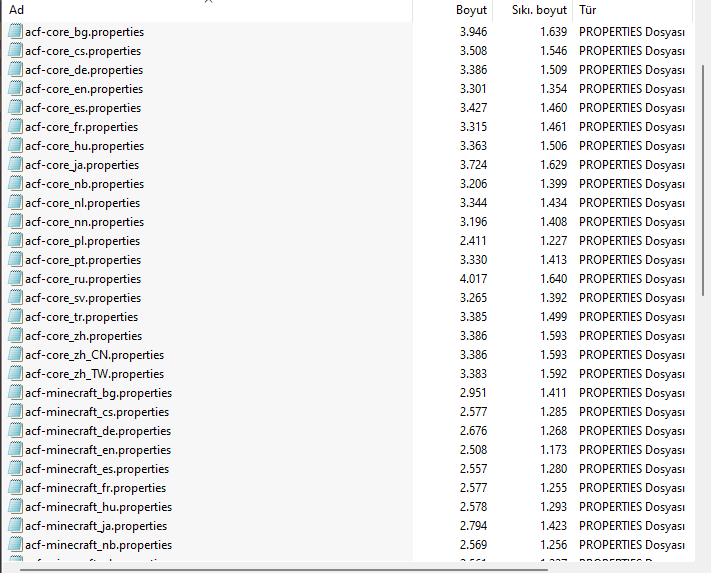Click compressed size 1.629 of acf-core_ja.properties

pyautogui.click(x=554, y=165)
